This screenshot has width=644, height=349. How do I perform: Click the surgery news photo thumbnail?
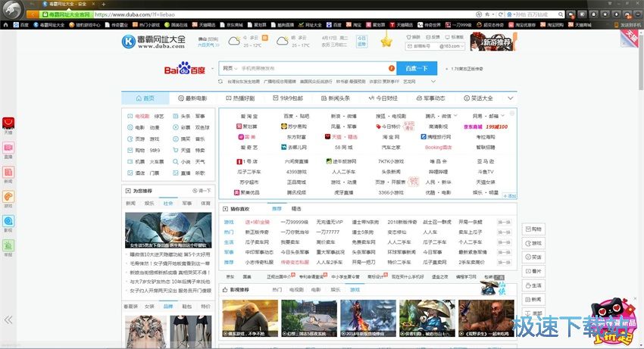(x=168, y=230)
